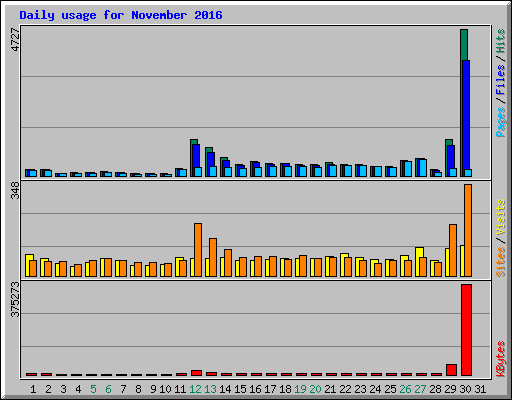Click day label 22 on the x-axis

345,389
